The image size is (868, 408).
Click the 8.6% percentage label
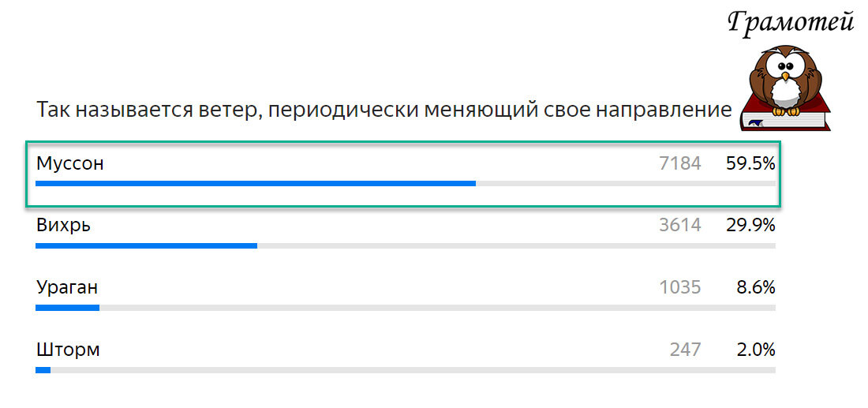[x=756, y=288]
